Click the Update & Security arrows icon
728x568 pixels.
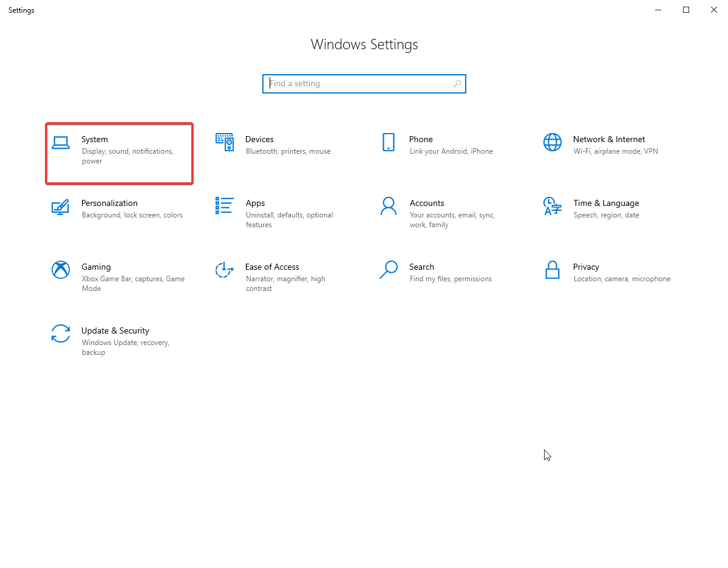tap(61, 334)
